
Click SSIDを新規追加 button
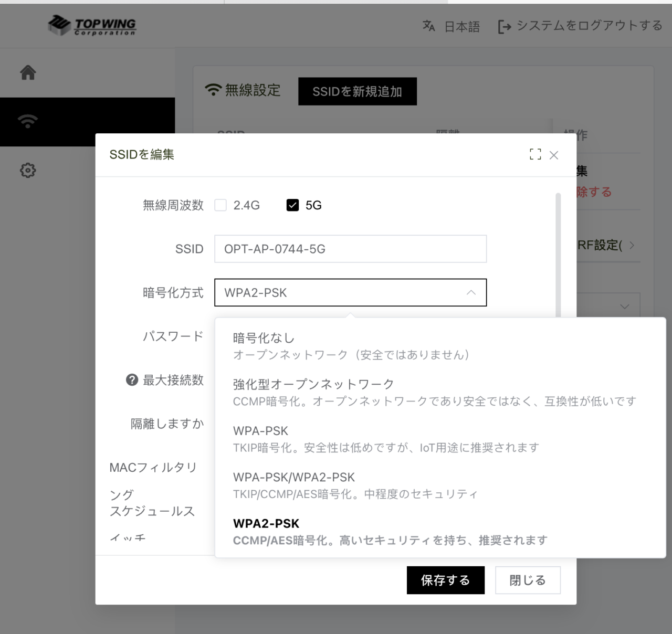click(358, 91)
